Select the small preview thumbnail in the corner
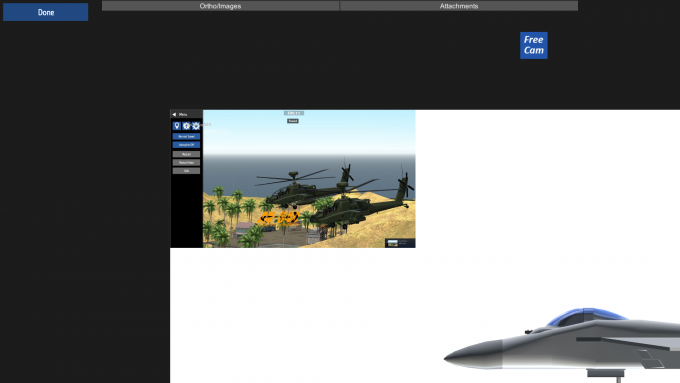Image resolution: width=680 pixels, height=383 pixels. (400, 243)
